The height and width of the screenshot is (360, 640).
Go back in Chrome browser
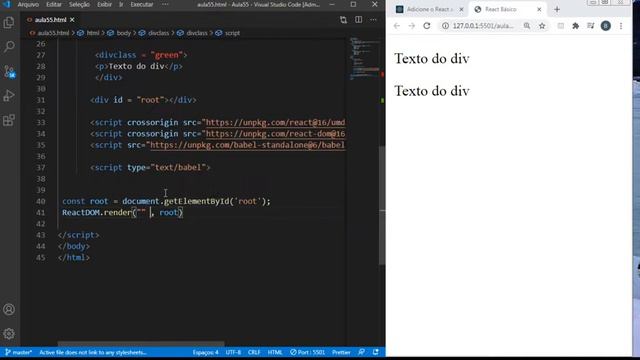click(397, 26)
